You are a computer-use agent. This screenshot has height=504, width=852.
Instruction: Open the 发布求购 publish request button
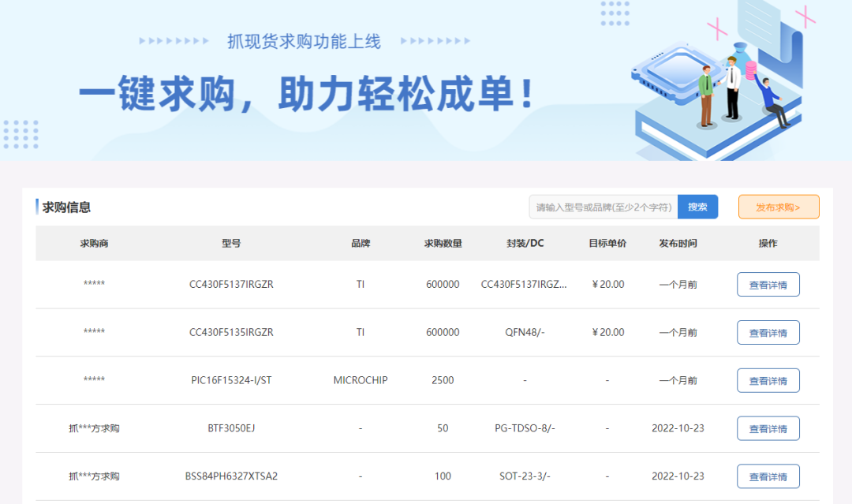(779, 207)
